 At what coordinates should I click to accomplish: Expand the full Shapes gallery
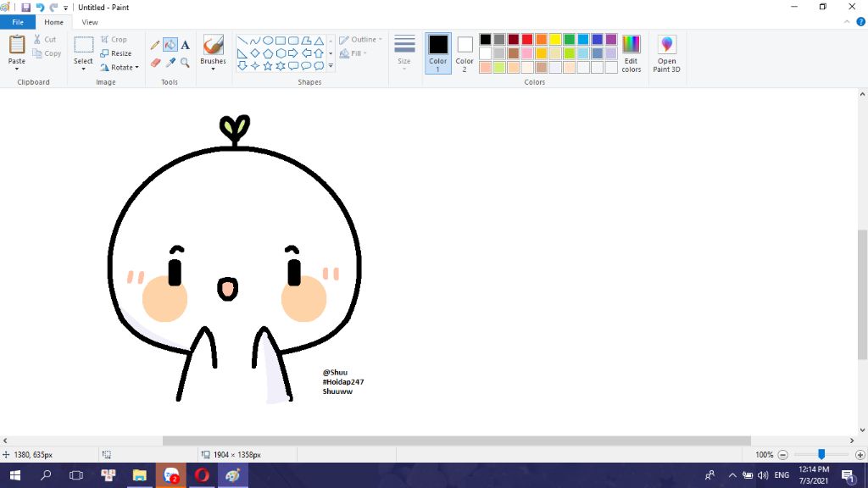point(331,66)
